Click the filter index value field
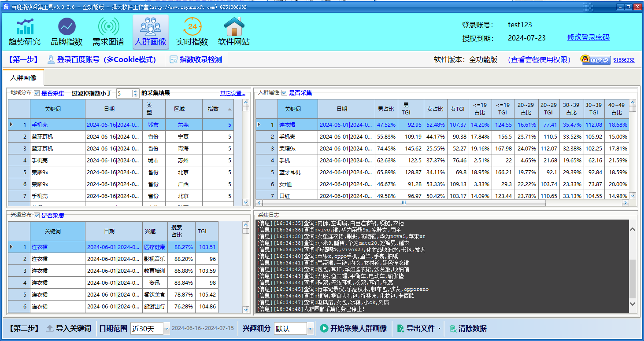644x341 pixels. pyautogui.click(x=125, y=93)
